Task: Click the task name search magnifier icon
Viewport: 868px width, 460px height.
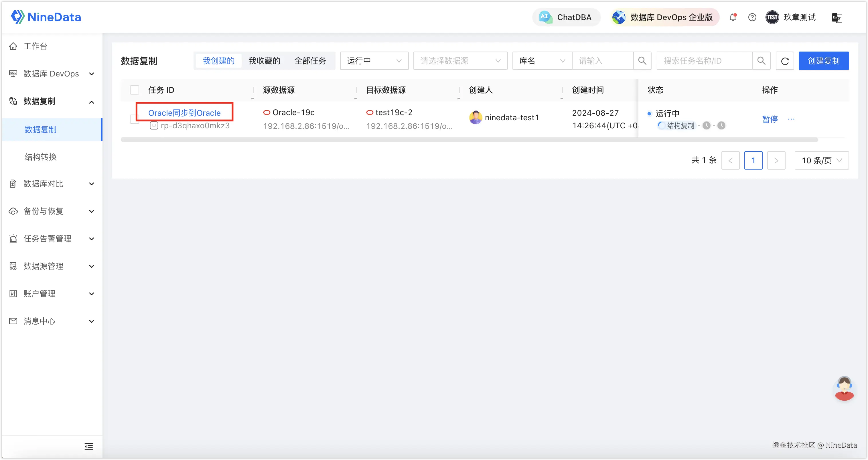Action: [x=761, y=61]
